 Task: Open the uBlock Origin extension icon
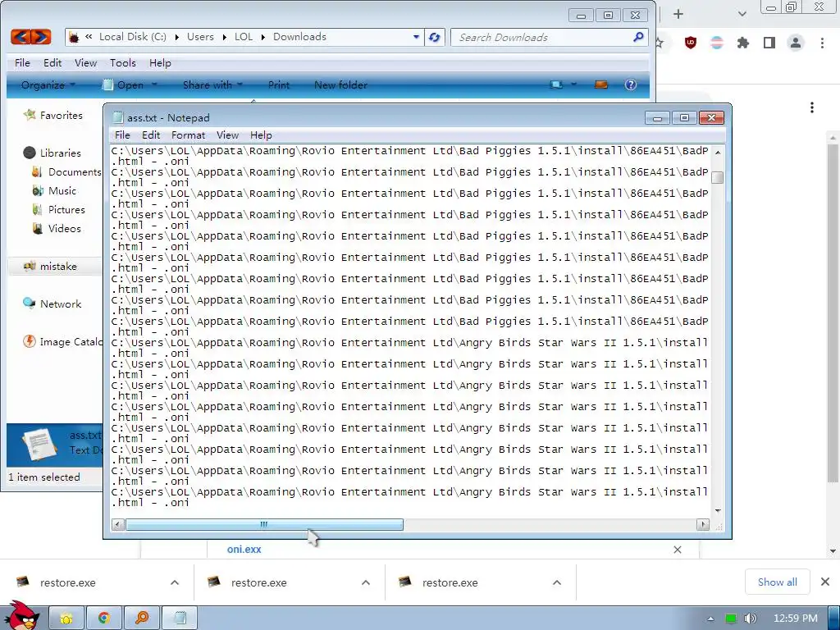691,43
